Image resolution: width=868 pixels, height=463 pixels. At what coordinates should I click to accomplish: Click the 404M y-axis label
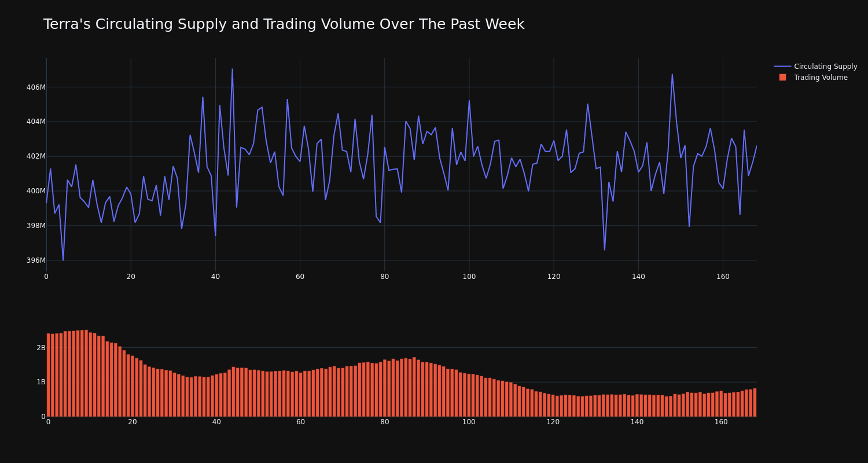click(36, 122)
